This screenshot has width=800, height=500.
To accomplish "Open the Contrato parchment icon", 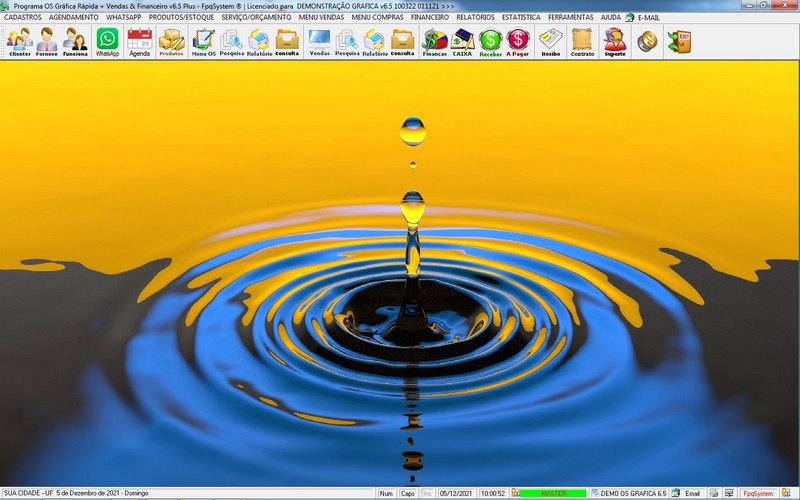I will [x=582, y=42].
